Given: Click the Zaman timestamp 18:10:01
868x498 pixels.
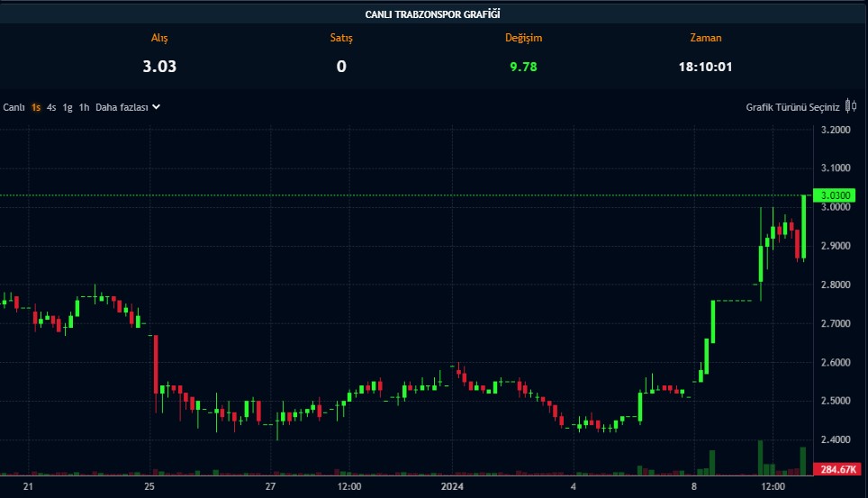Looking at the screenshot, I should point(705,66).
